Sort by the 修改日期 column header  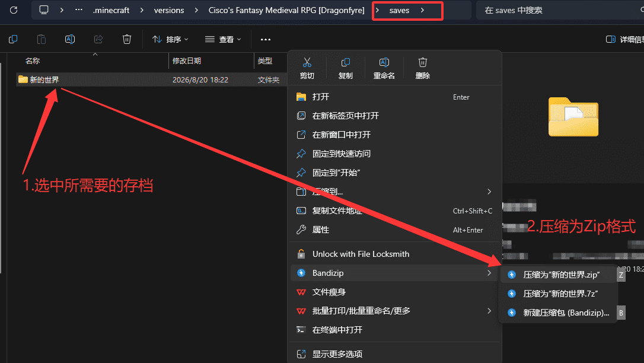click(187, 60)
